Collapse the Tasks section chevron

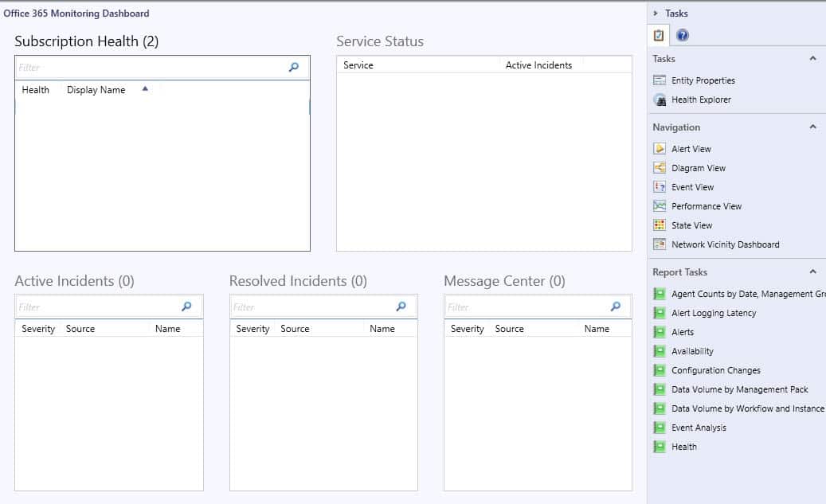pos(812,58)
